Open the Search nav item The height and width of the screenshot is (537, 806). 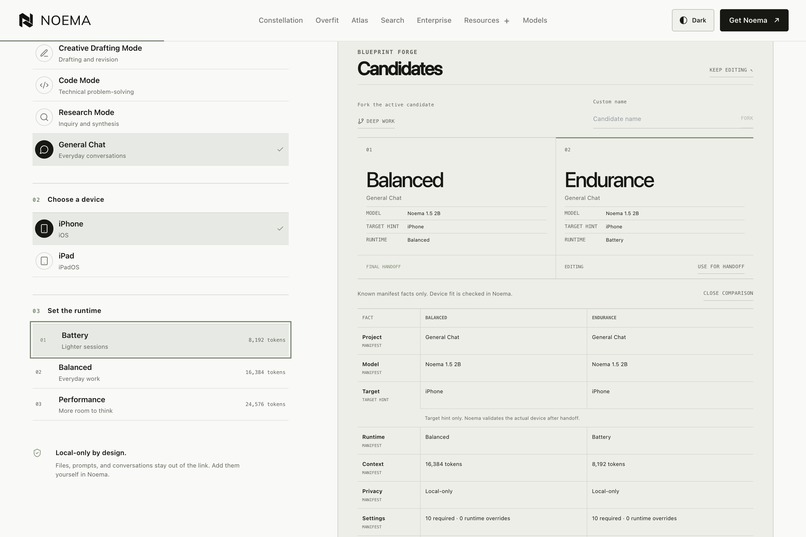tap(392, 21)
